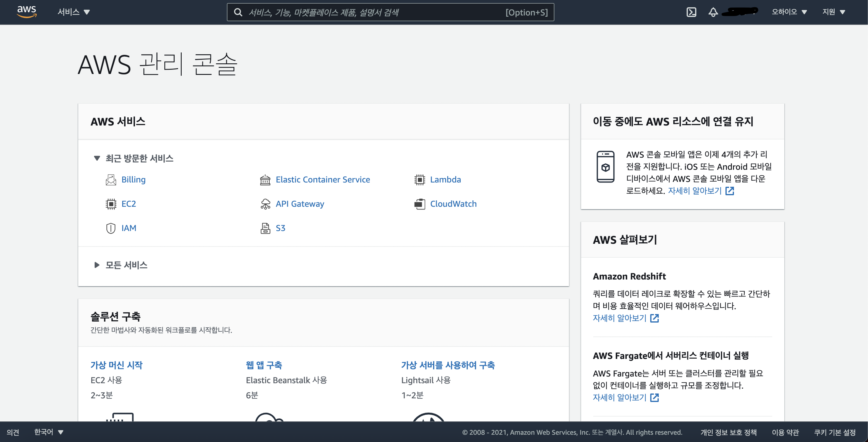Image resolution: width=868 pixels, height=442 pixels.
Task: Click the Lambda chip icon
Action: [x=419, y=180]
